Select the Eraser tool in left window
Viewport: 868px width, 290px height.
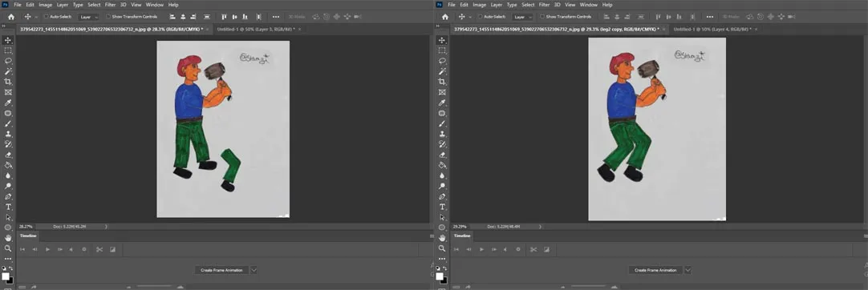[x=8, y=155]
